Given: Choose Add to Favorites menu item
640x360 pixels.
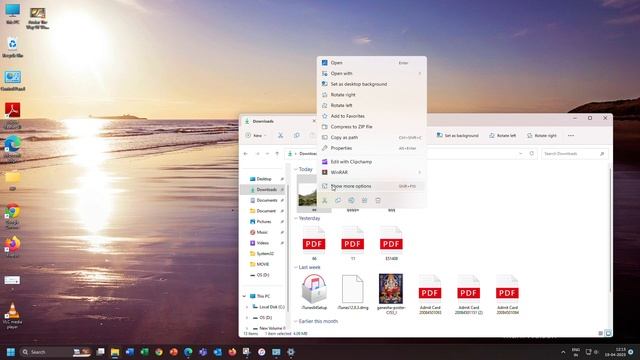Looking at the screenshot, I should pyautogui.click(x=371, y=116).
